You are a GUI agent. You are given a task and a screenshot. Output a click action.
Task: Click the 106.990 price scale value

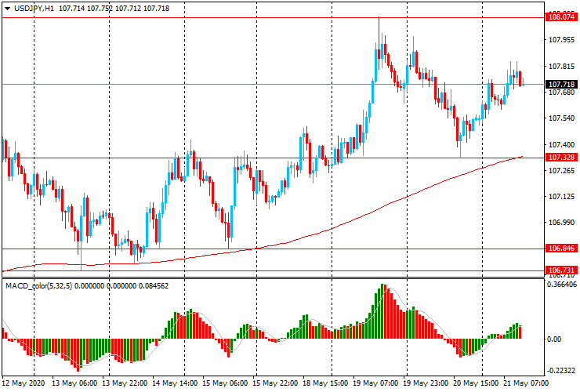(561, 223)
